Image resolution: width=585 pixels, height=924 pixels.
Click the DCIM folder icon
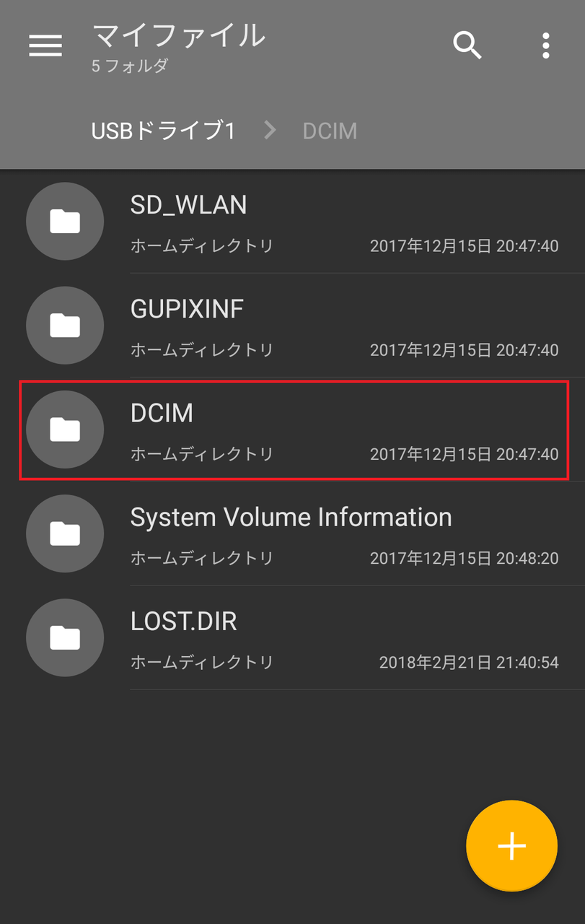pyautogui.click(x=65, y=430)
